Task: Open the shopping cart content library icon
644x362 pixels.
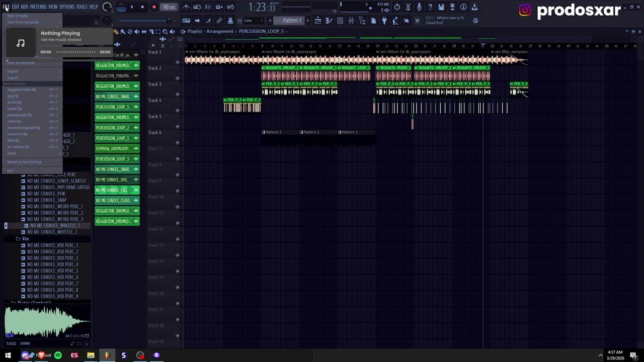Action: (x=417, y=21)
